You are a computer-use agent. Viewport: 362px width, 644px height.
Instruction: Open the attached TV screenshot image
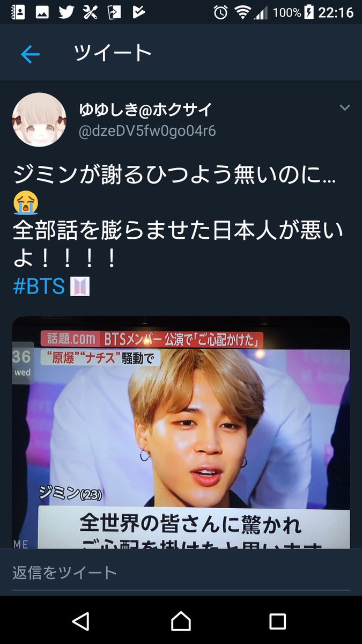[181, 431]
